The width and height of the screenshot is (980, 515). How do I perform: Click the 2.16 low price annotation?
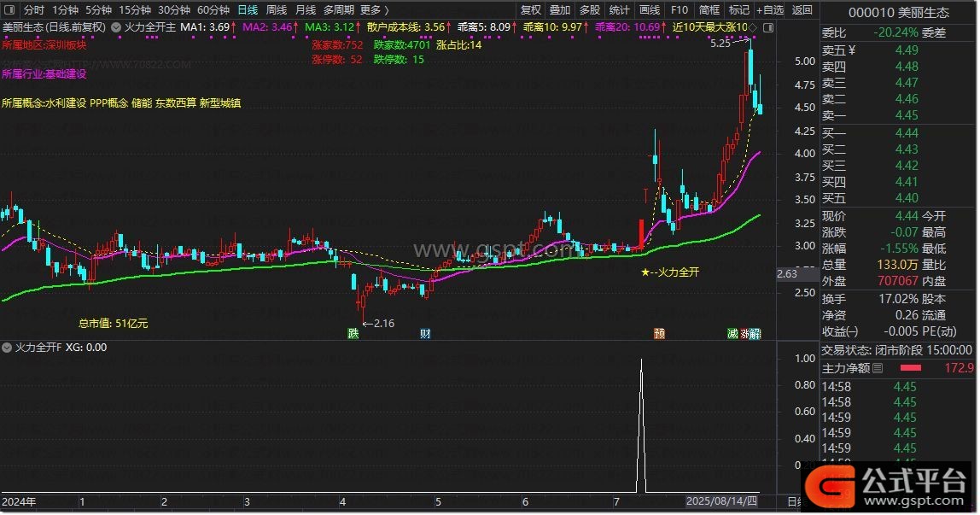point(384,324)
